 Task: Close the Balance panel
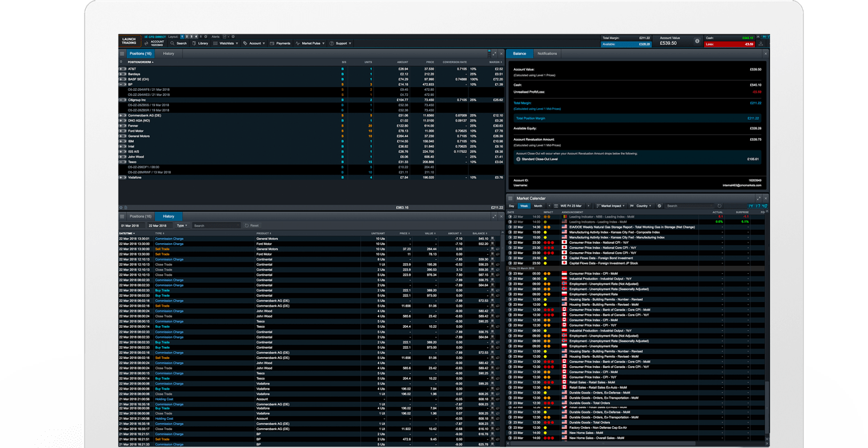pyautogui.click(x=766, y=54)
